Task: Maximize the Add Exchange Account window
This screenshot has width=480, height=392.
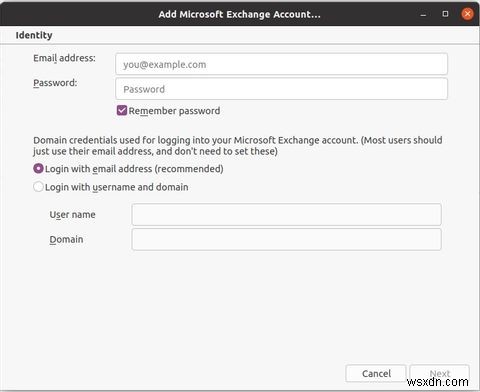Action: point(445,14)
